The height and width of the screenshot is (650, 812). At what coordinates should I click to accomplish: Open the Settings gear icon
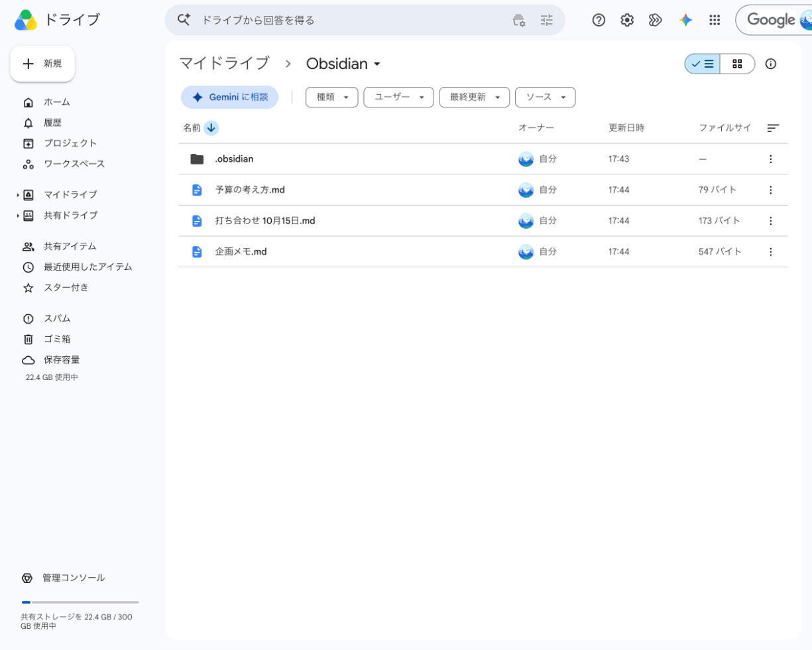[627, 20]
